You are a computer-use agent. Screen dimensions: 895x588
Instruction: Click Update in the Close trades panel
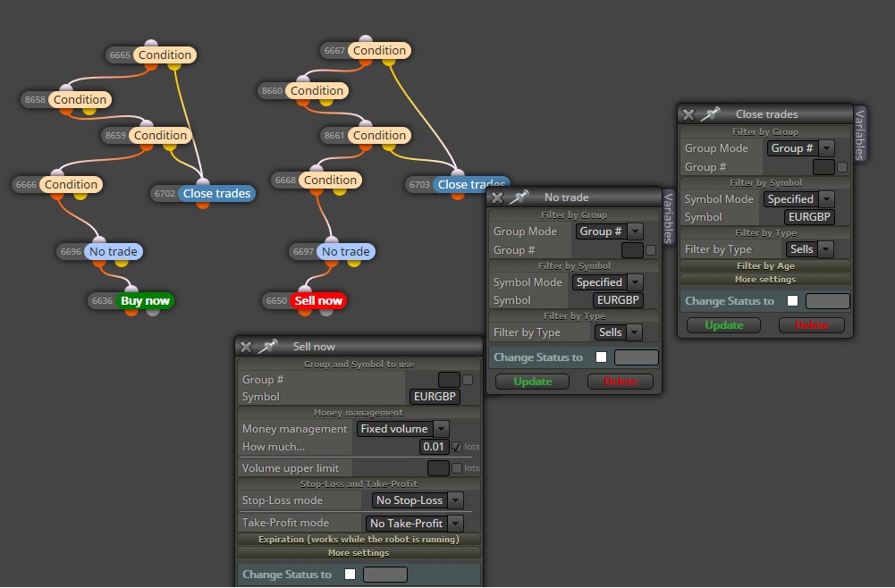click(723, 325)
